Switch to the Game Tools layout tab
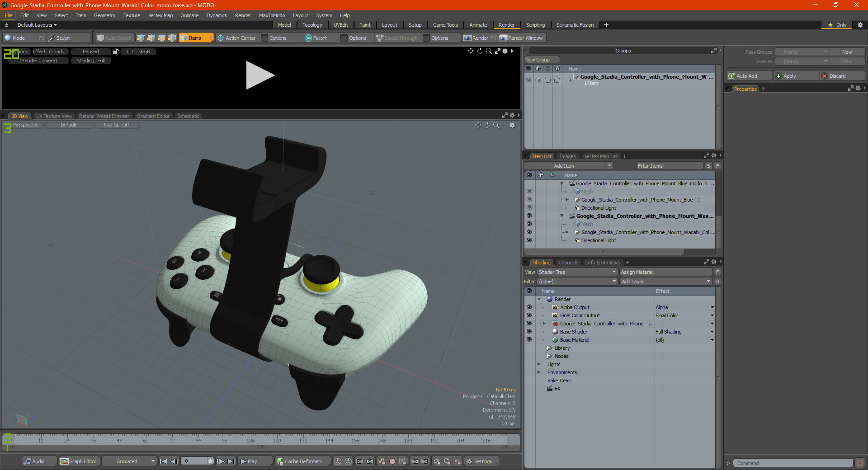Screen dimensions: 868x470 pos(445,25)
